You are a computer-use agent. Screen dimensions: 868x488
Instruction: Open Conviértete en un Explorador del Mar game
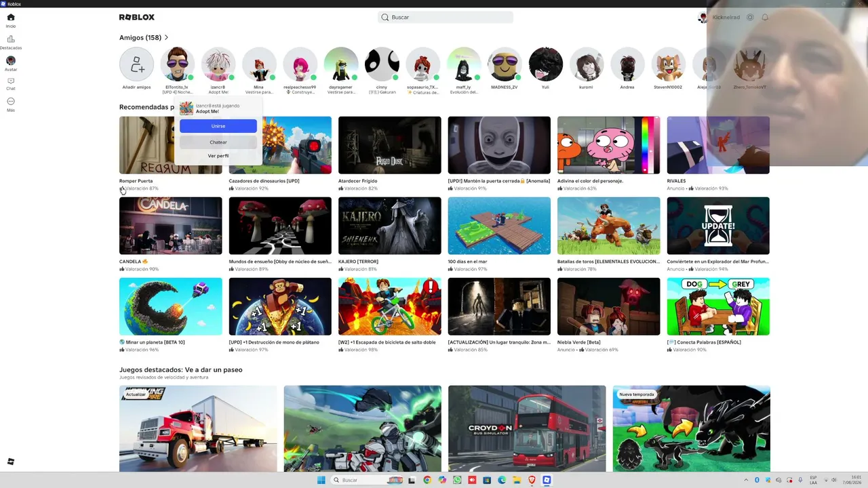click(x=718, y=226)
